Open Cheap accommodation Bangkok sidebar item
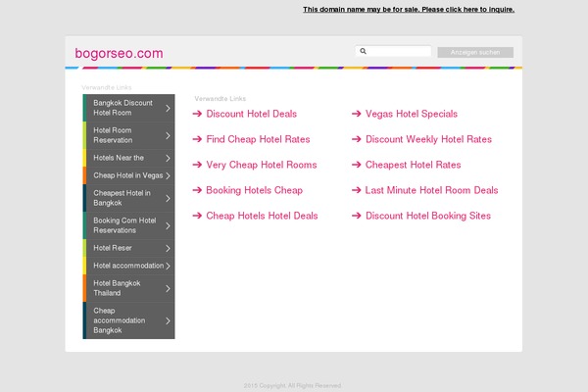This screenshot has width=588, height=392. tap(128, 320)
